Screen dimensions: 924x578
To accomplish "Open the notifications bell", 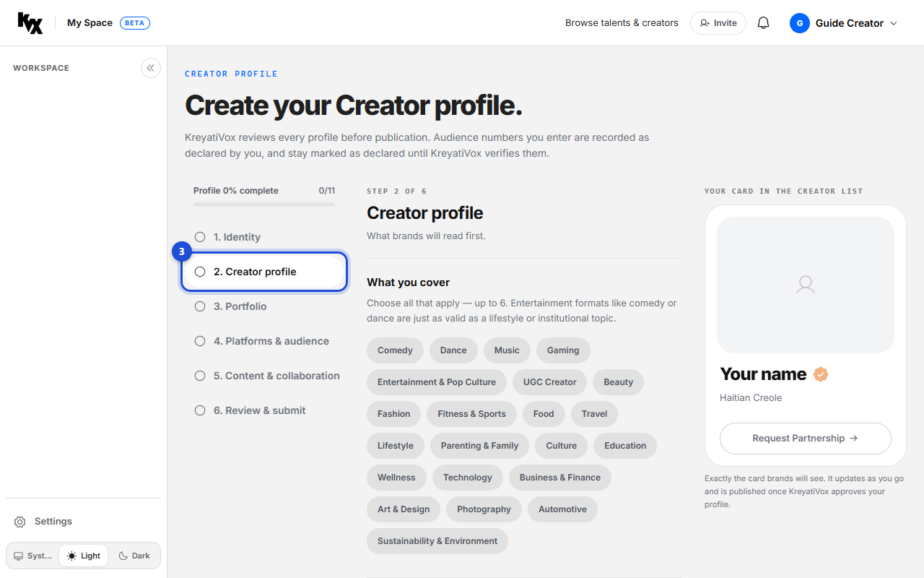I will click(763, 23).
